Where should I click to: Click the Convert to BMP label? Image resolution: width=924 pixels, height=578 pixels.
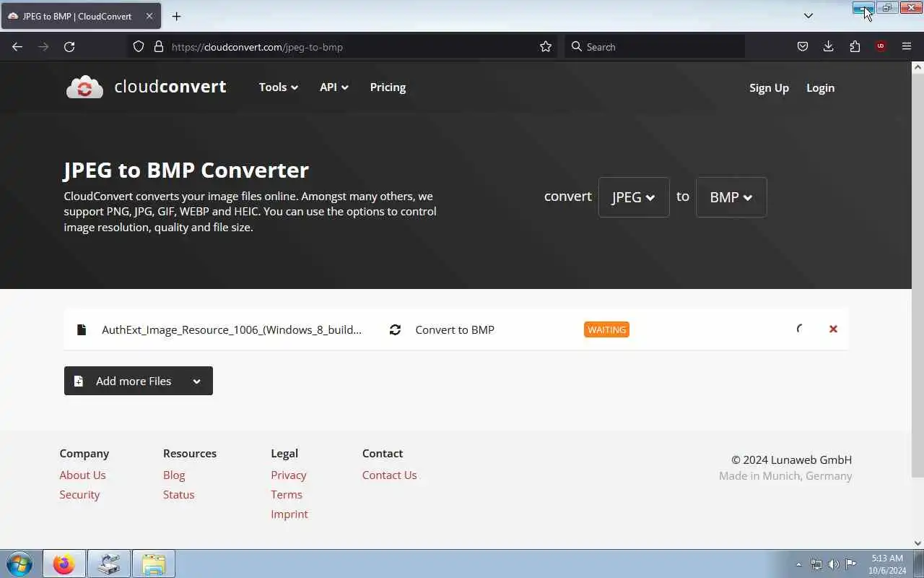(455, 329)
